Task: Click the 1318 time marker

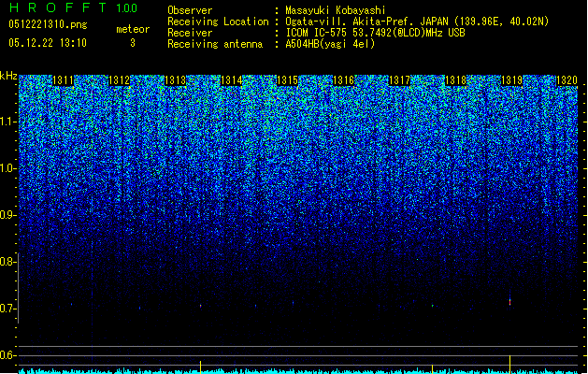Action: tap(455, 80)
